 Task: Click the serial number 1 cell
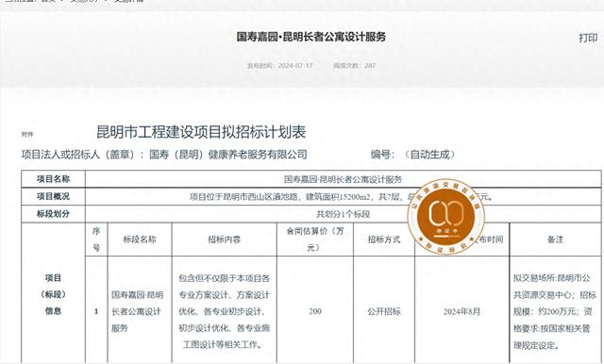click(x=96, y=311)
